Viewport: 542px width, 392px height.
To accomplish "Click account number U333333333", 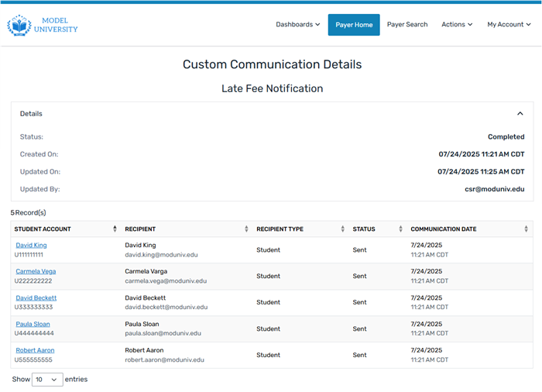I will click(x=33, y=308).
